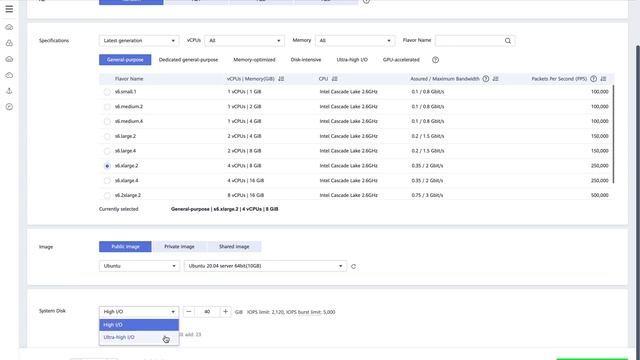Screen dimensions: 640x360
Task: Click the currently selected flavor summary text
Action: (x=224, y=209)
